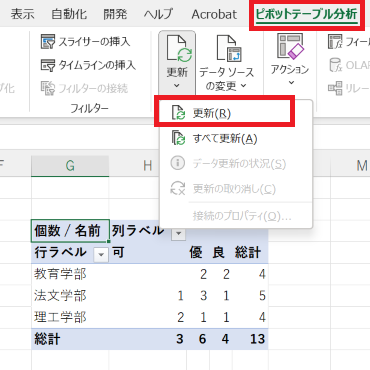The image size is (370, 370).
Task: Open the 行ラベル filter dropdown
Action: 101,255
